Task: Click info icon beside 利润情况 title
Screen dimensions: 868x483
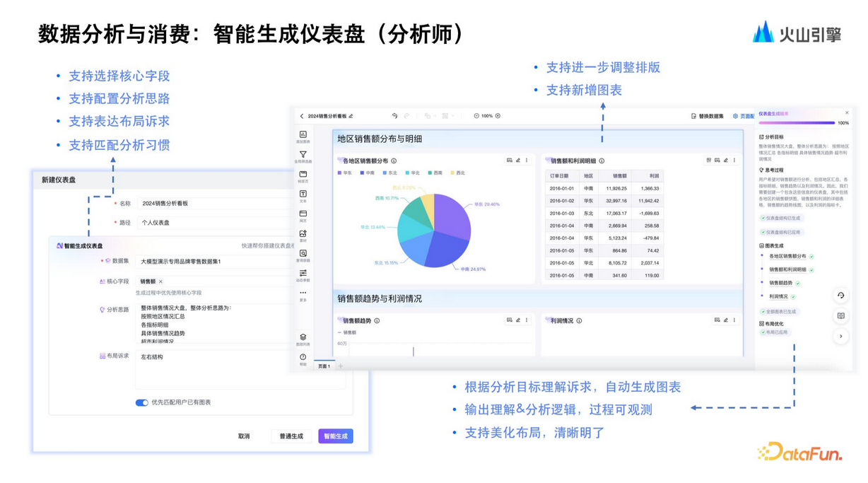Action: tap(579, 321)
